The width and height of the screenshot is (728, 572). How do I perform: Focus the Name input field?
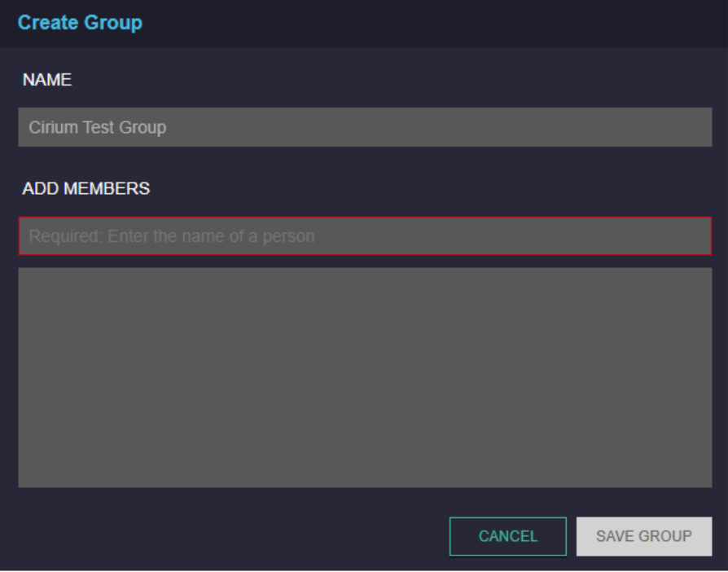tap(365, 127)
